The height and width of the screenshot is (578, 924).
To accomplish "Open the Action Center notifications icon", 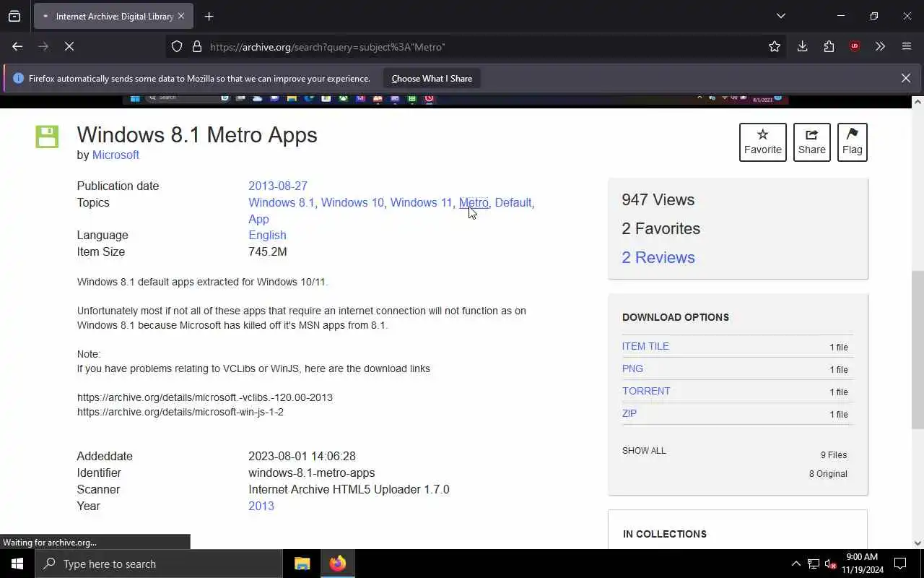I will (900, 564).
